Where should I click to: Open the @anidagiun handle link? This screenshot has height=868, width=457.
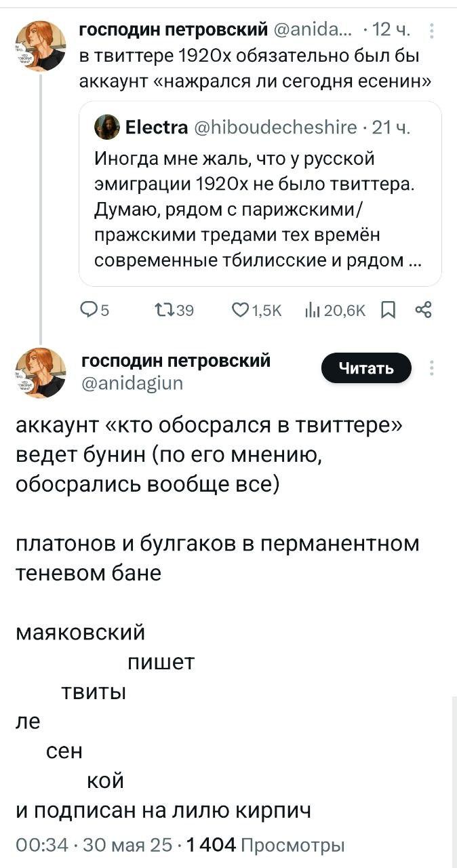[x=132, y=384]
